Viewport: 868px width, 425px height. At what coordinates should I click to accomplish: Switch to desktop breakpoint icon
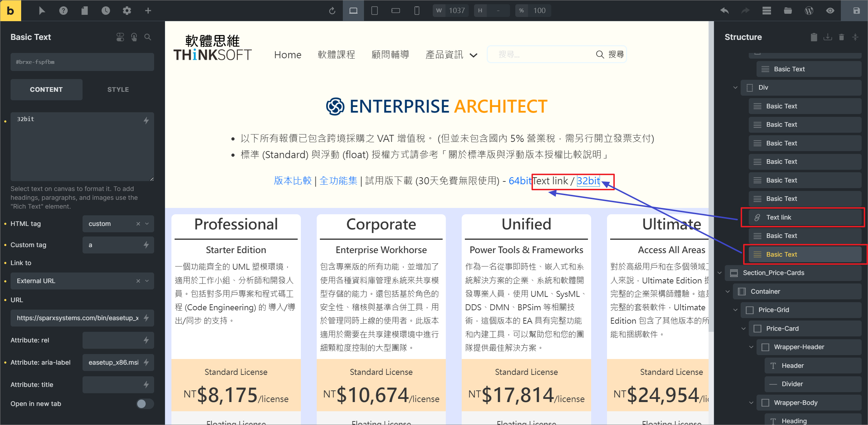point(353,11)
